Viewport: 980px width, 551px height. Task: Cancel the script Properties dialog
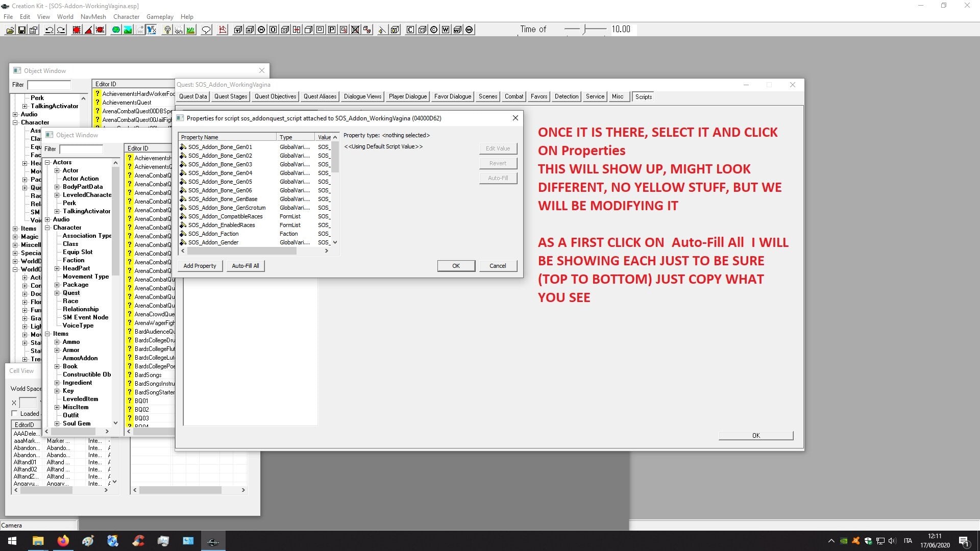(x=498, y=266)
